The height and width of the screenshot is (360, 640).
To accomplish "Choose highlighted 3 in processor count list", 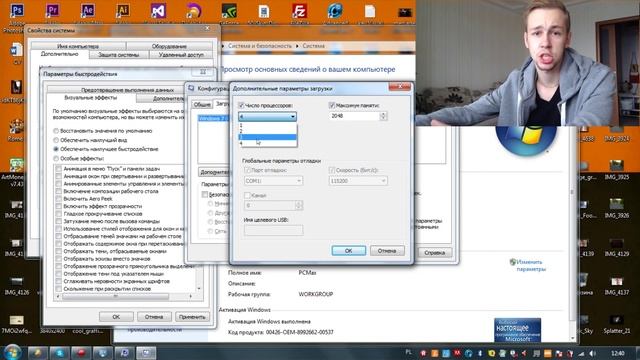I will [267, 137].
